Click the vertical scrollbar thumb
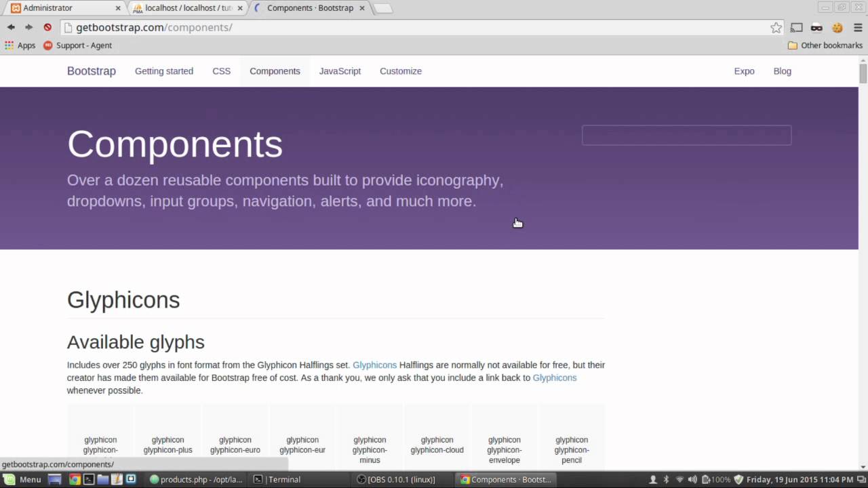Viewport: 868px width, 488px height. (863, 73)
